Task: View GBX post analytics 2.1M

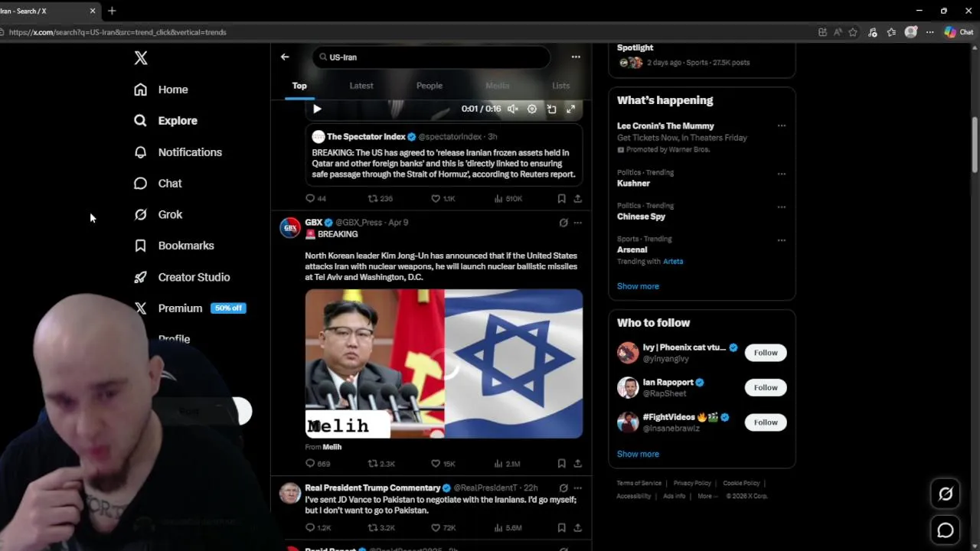Action: [x=508, y=463]
